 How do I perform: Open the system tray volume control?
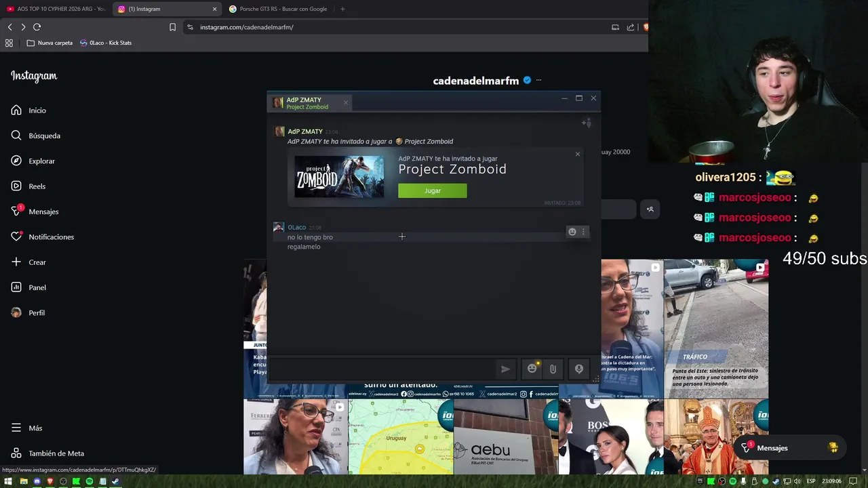[797, 481]
